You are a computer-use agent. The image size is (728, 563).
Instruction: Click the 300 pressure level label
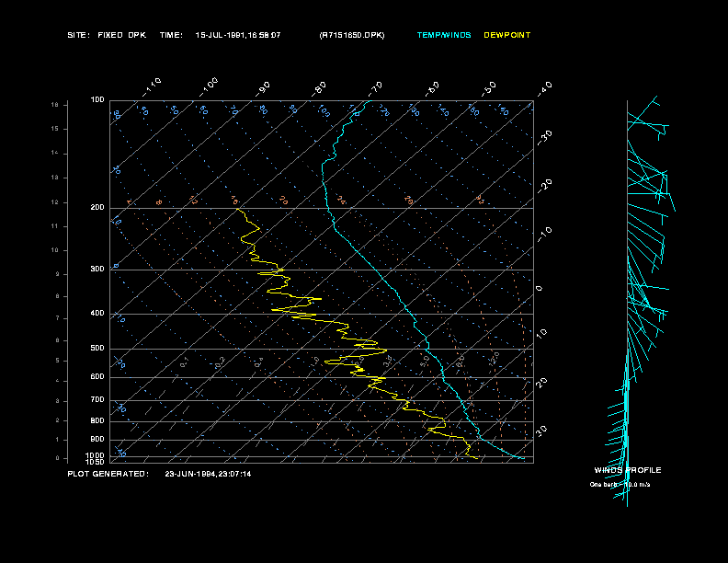tap(97, 270)
